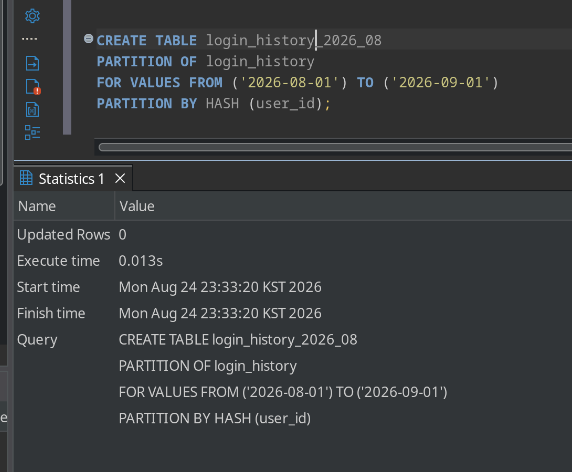Image resolution: width=572 pixels, height=472 pixels.
Task: Click the page icon with red error badge
Action: tap(33, 87)
